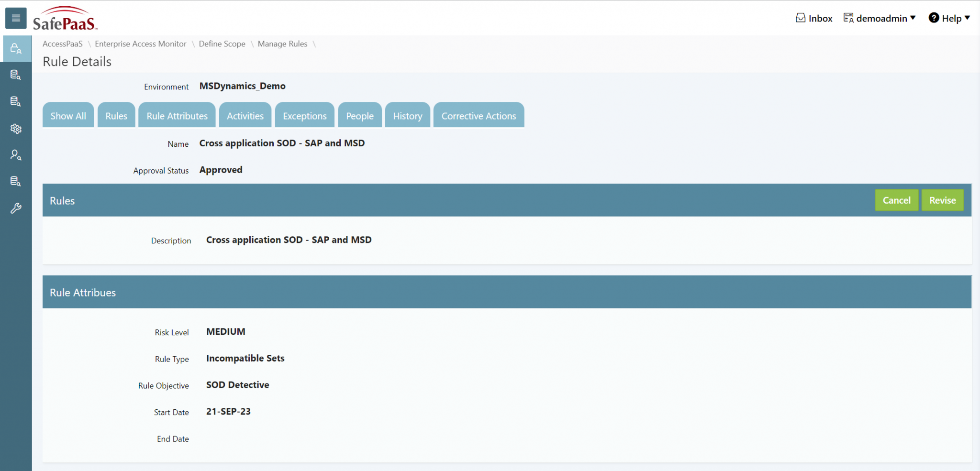
Task: Open the user search sidebar icon
Action: click(16, 155)
